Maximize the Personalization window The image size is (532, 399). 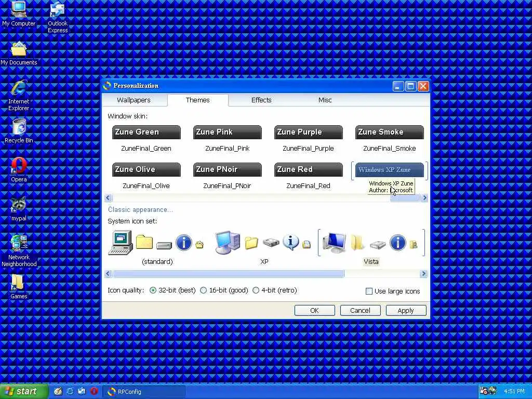coord(410,86)
